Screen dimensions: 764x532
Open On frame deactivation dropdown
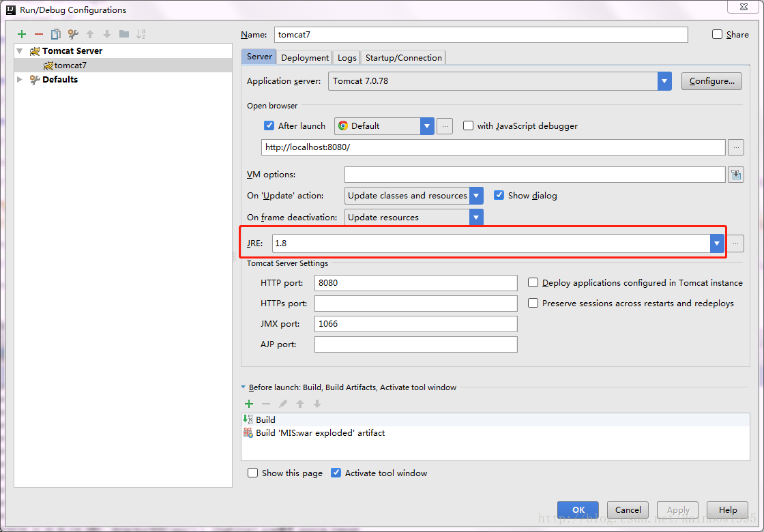point(476,218)
